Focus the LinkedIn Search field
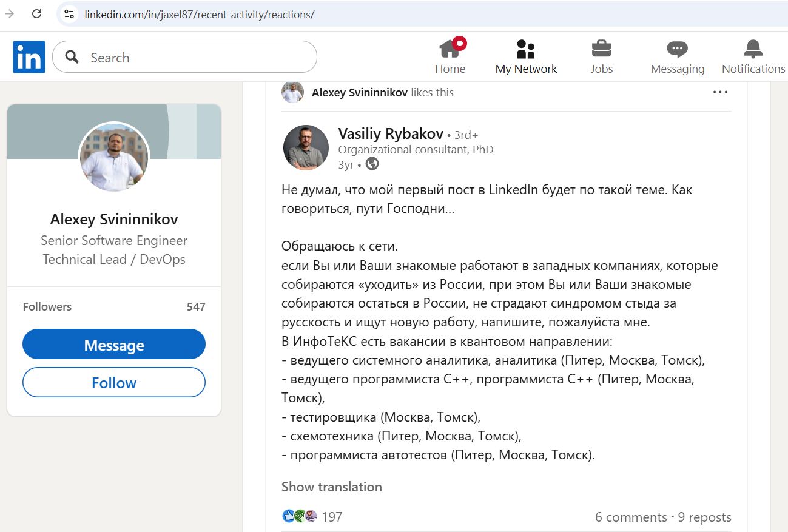 [184, 58]
